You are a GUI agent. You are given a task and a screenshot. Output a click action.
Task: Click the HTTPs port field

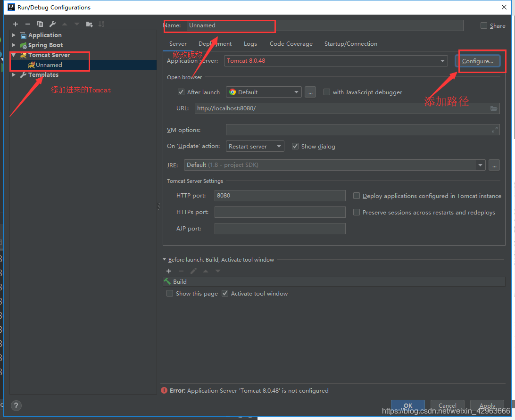point(280,212)
